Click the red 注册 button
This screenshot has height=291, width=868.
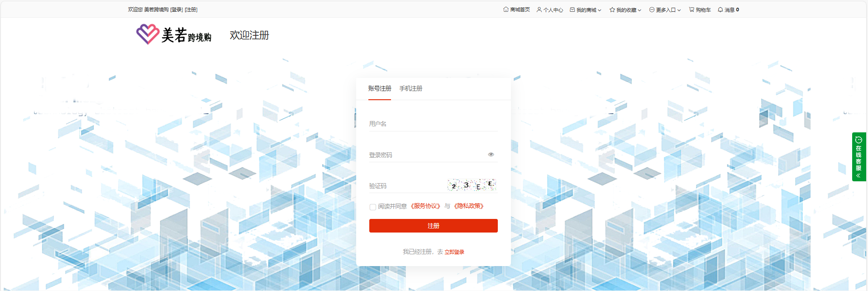tap(433, 226)
